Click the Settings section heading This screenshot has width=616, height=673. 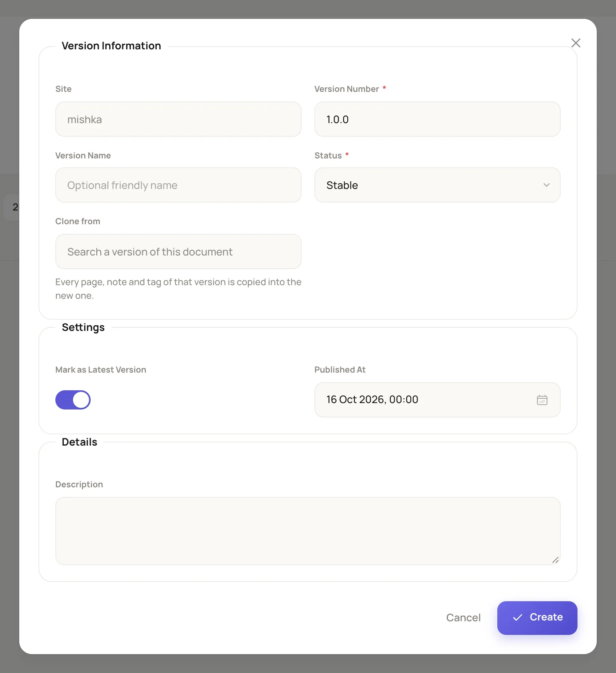(83, 327)
